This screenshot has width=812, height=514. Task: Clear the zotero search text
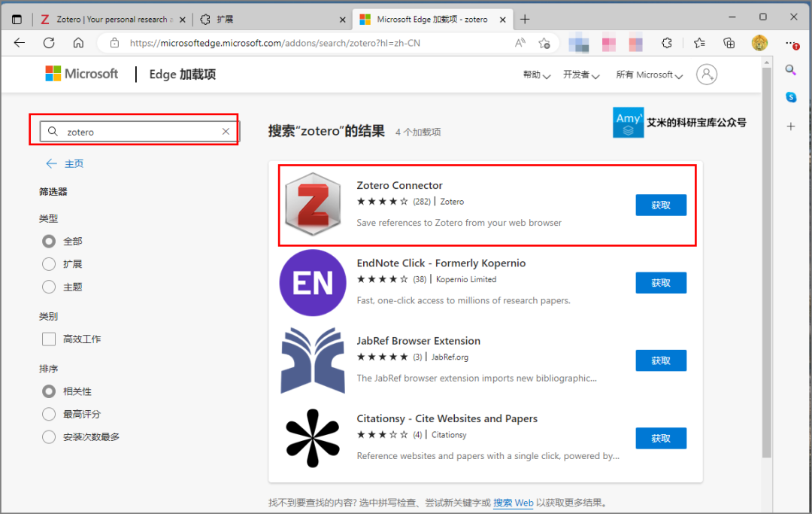point(226,132)
